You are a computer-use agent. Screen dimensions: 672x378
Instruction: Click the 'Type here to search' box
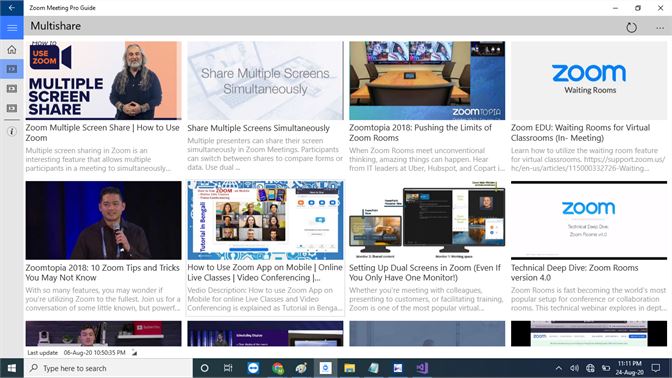click(x=108, y=368)
